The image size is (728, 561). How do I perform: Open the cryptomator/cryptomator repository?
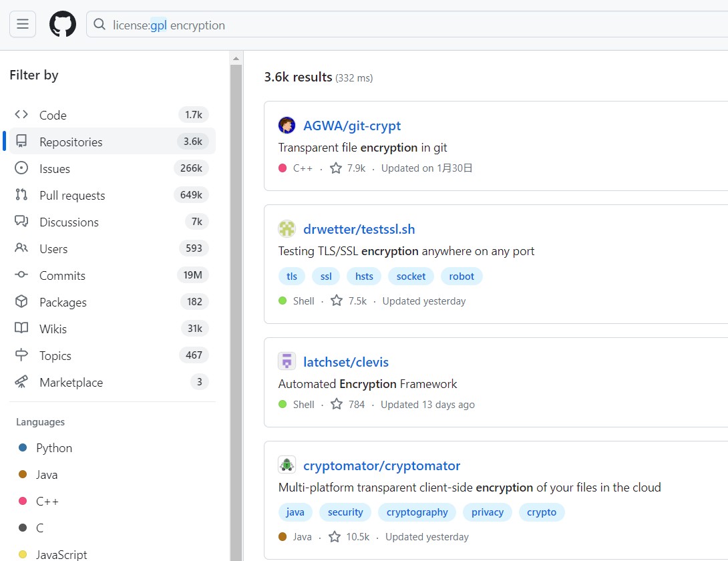tap(381, 465)
